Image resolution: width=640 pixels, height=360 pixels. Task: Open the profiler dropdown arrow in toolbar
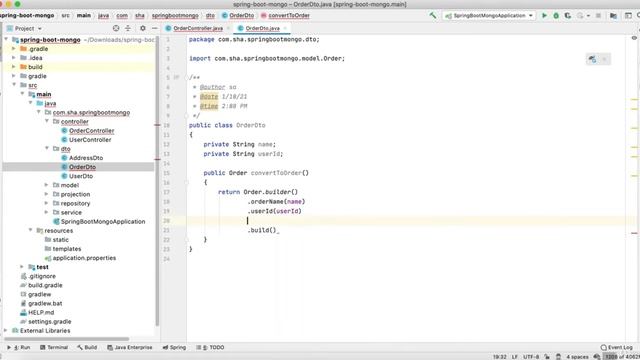click(588, 16)
